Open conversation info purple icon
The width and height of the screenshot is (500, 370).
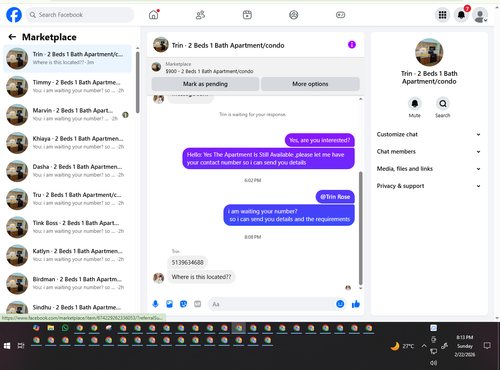(352, 45)
